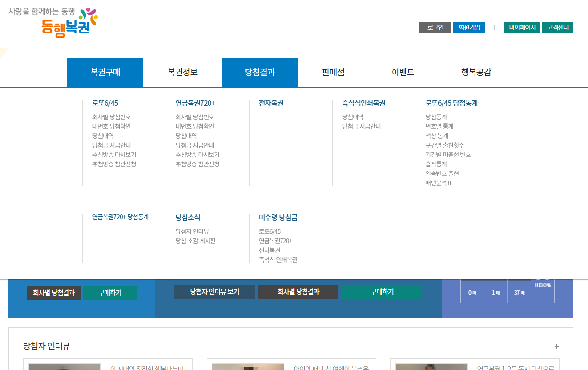Open 당첨내역 under 즉석식인쇄복권
Viewport: 588px width, 370px height.
[x=353, y=117]
